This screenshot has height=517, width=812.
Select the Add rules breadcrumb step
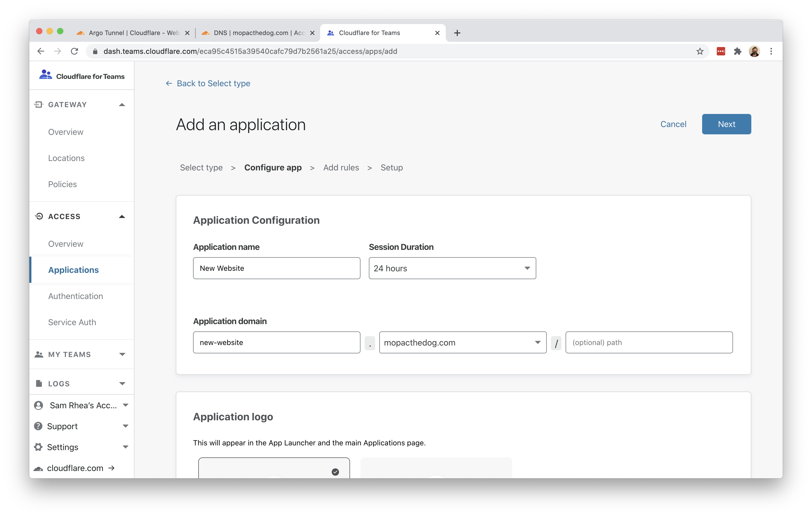341,168
